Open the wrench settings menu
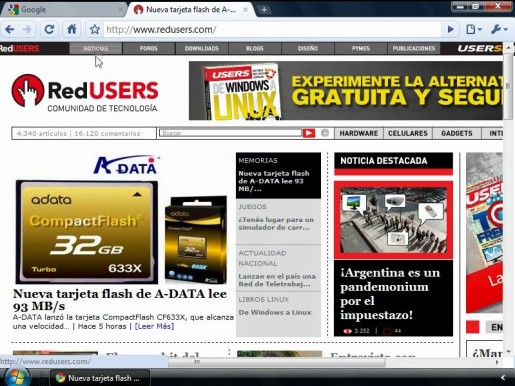Screen dimensions: 515x386 pos(499,30)
